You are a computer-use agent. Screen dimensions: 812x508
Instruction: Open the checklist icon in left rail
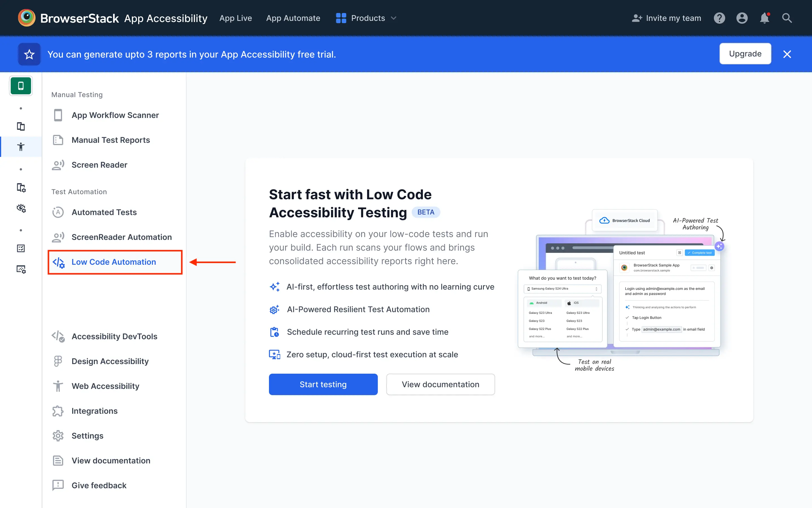(x=21, y=248)
